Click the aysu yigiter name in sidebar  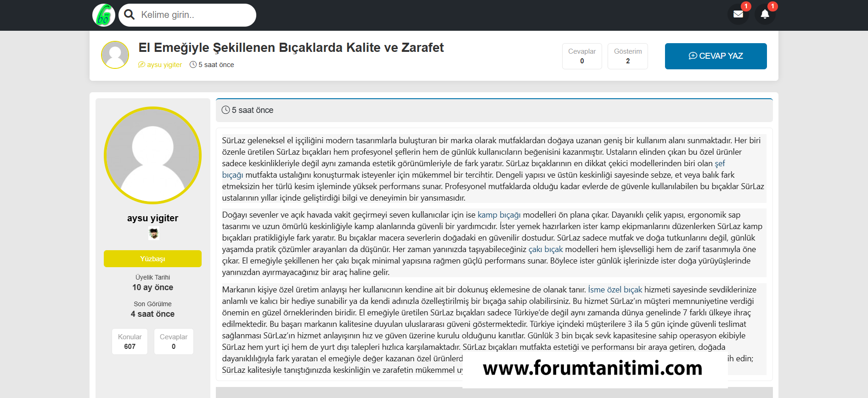(x=152, y=218)
